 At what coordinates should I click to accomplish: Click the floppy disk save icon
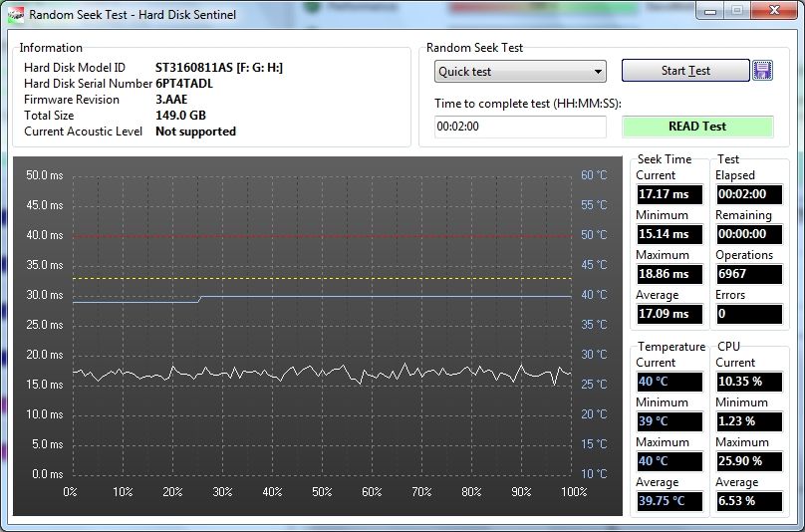tap(763, 71)
